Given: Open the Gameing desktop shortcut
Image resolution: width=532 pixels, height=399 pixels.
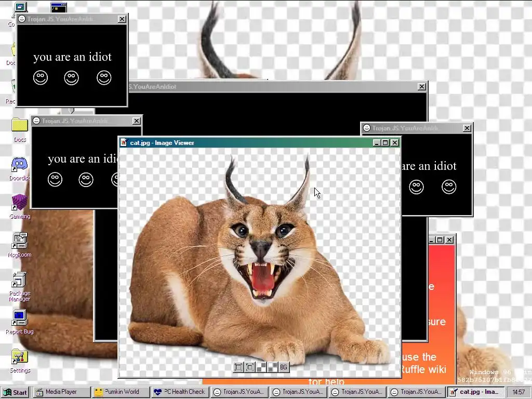Looking at the screenshot, I should coord(20,207).
